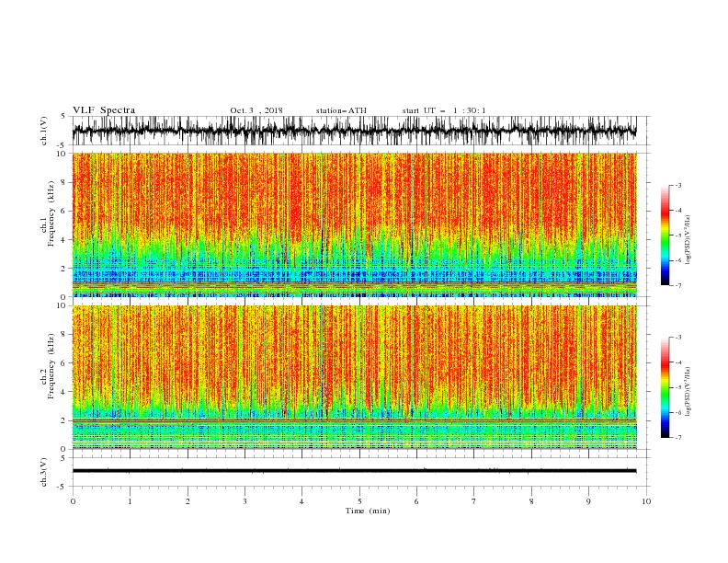
Task: Click the "-3" tick on ch.1 color bar
Action: (678, 185)
